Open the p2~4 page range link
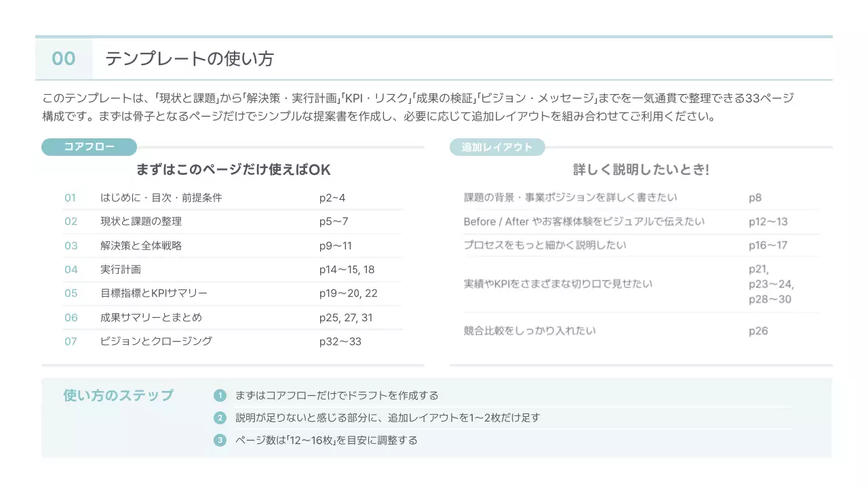Viewport: 868px width, 488px height. 331,197
